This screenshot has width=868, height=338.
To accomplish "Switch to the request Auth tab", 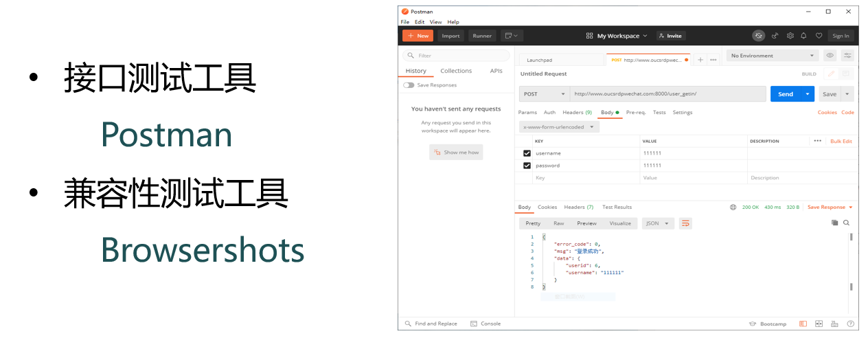I will (x=550, y=112).
